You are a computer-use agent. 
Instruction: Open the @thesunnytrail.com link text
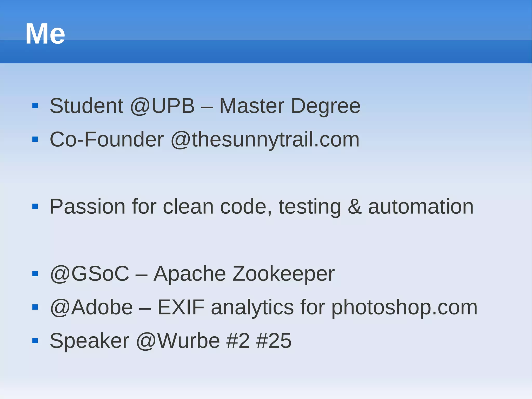265,140
